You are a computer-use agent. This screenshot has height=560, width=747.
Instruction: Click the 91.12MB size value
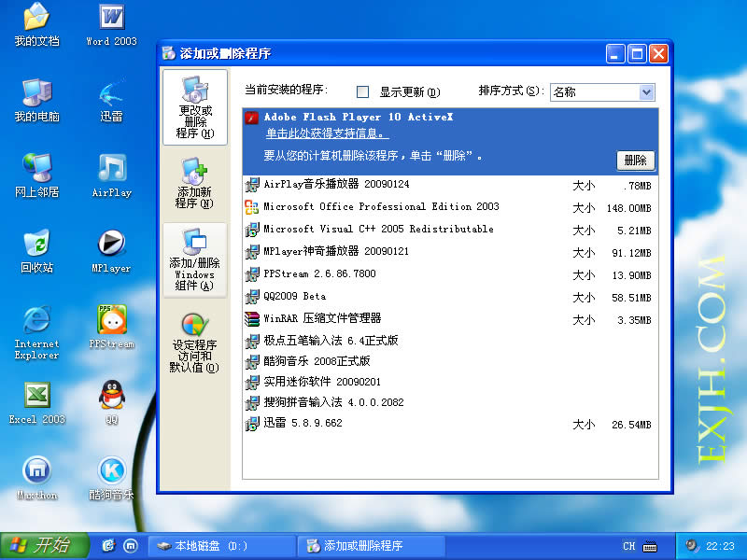pos(631,253)
